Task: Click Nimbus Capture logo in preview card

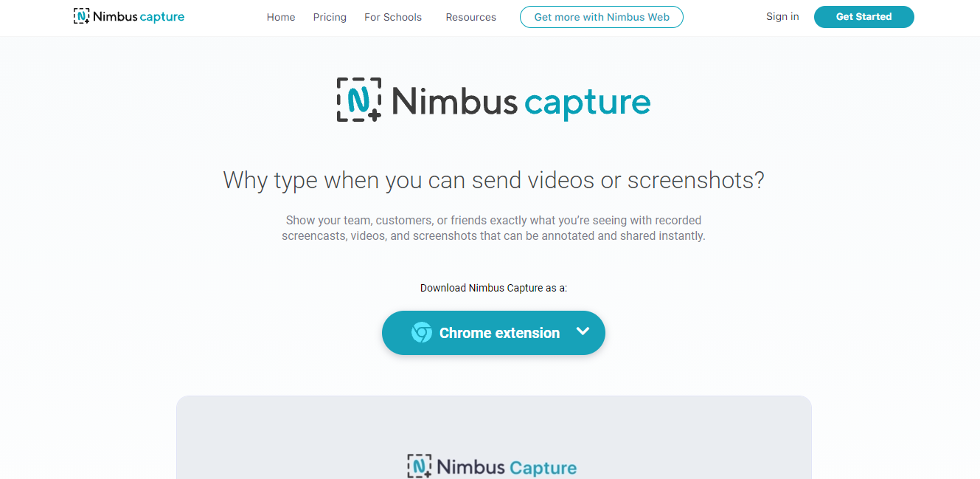Action: pos(492,467)
